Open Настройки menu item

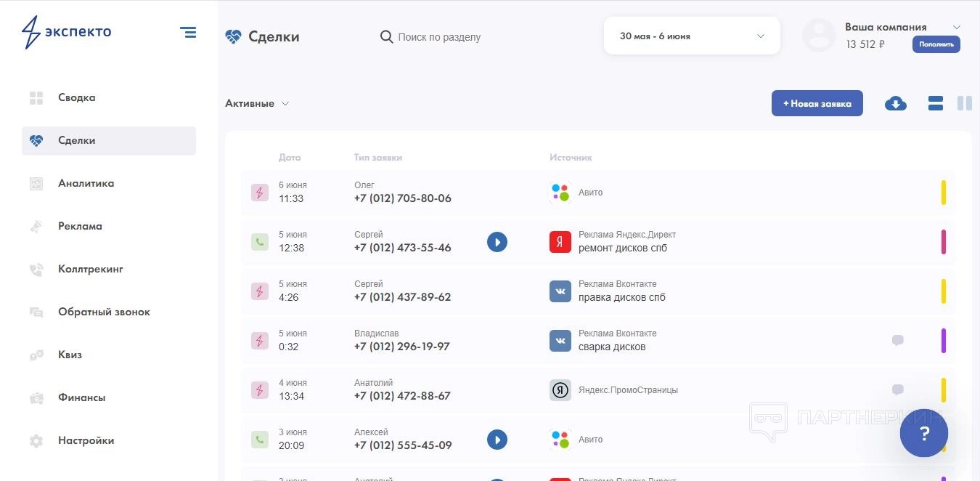pyautogui.click(x=109, y=441)
